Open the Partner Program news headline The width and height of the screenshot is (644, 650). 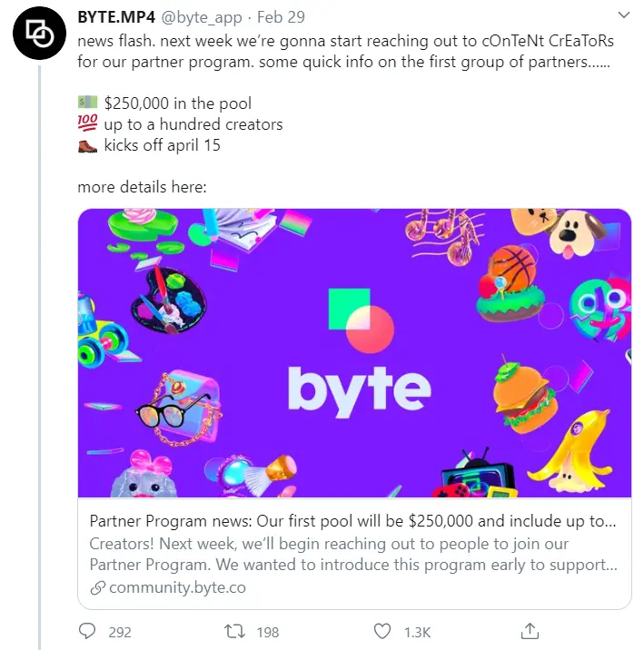(x=353, y=522)
